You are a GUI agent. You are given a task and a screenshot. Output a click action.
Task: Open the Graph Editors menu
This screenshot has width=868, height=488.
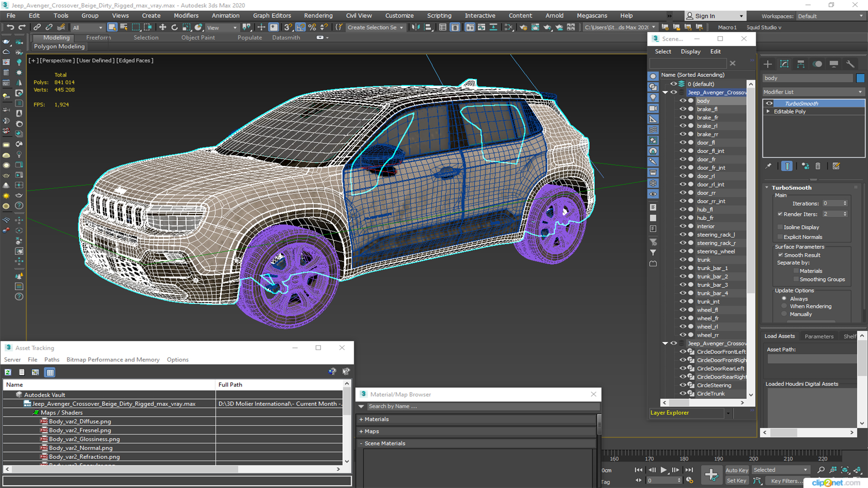point(272,15)
